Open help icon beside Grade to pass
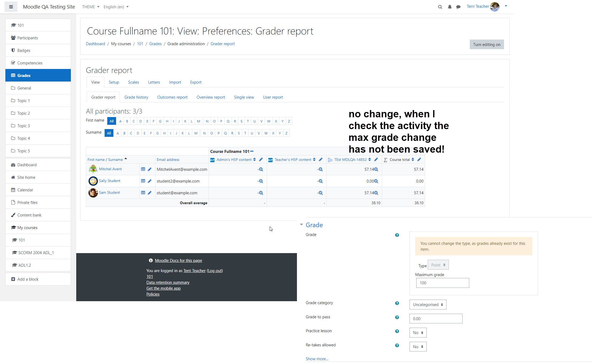Viewport: 592px width, 364px height. [x=397, y=317]
